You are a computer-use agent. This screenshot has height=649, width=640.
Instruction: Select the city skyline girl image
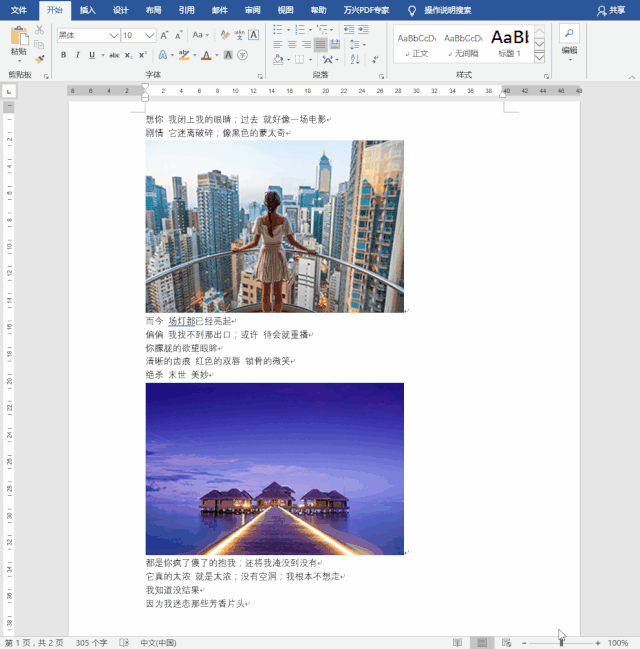(274, 226)
